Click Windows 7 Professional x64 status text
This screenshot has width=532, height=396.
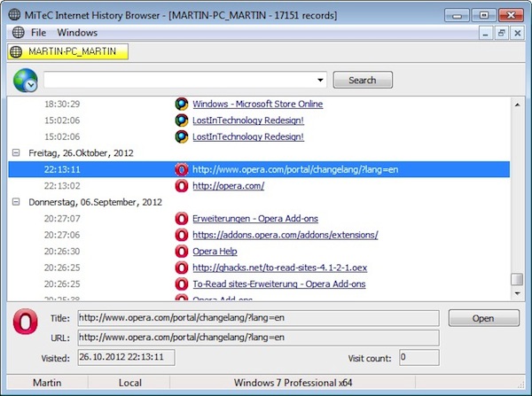pos(293,383)
